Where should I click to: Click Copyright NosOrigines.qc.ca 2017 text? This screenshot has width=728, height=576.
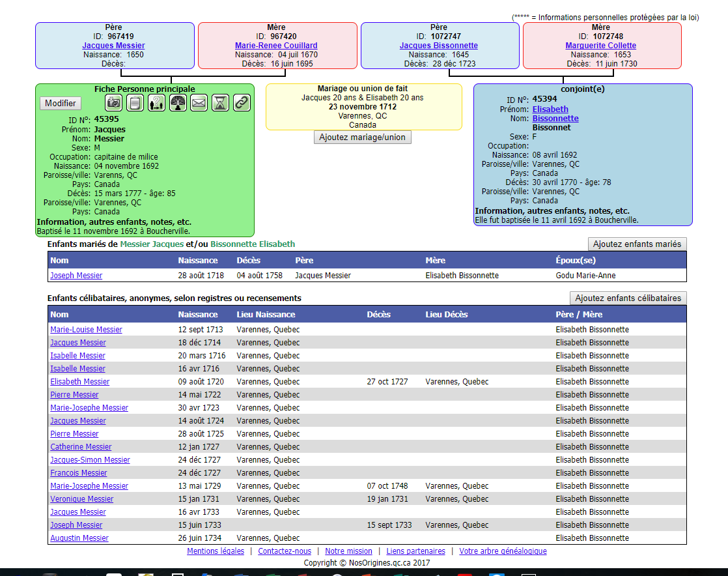tap(367, 562)
